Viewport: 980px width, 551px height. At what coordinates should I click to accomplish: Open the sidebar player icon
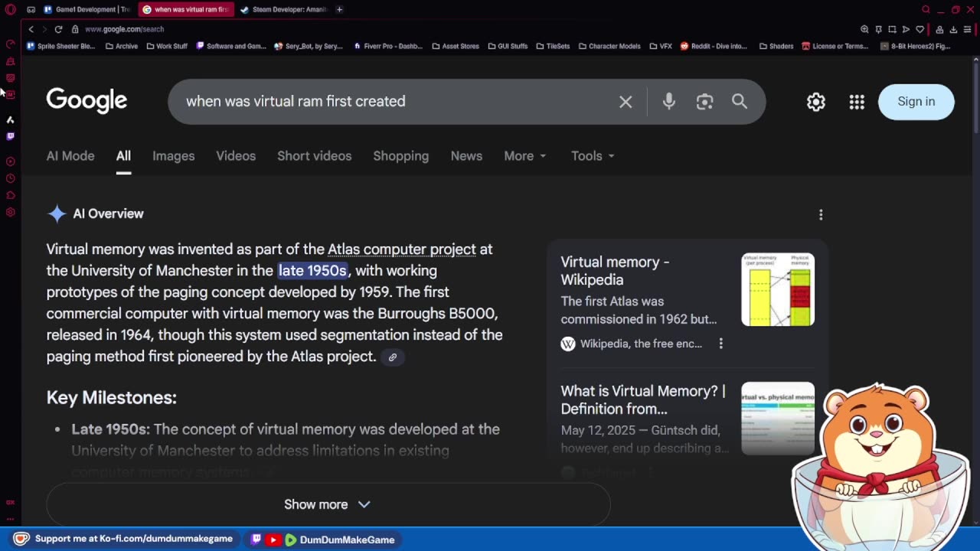pyautogui.click(x=10, y=161)
